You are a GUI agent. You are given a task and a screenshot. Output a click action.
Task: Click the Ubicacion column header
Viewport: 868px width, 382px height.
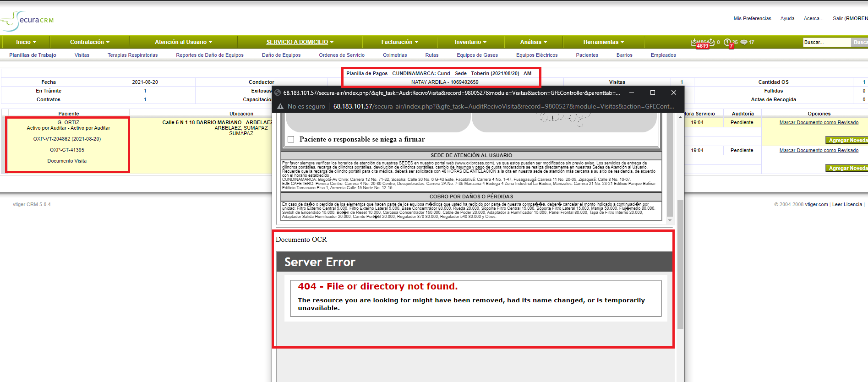(x=241, y=114)
